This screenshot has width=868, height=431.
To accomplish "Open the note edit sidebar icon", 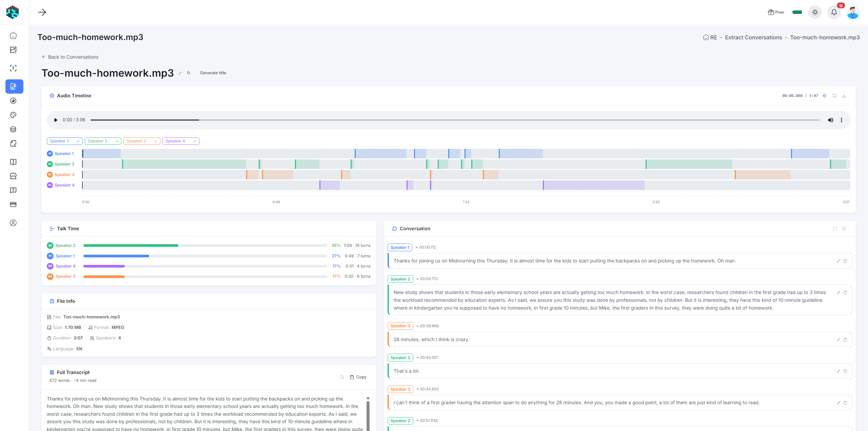I will point(13,143).
